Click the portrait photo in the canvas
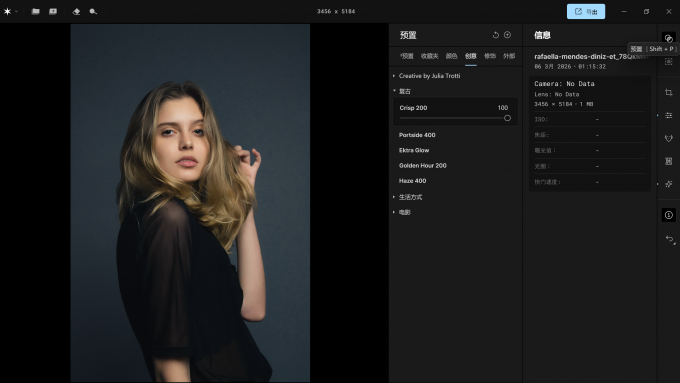The height and width of the screenshot is (383, 680). [x=190, y=203]
